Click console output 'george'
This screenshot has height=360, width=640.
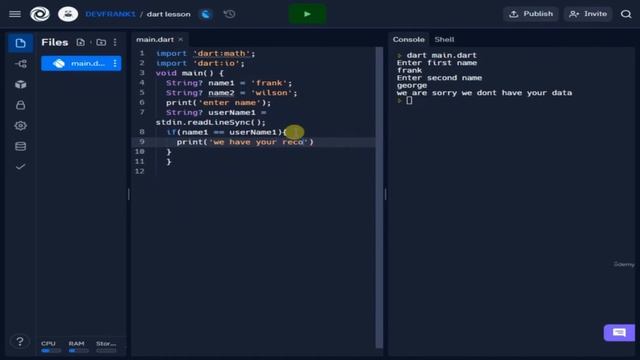[412, 85]
